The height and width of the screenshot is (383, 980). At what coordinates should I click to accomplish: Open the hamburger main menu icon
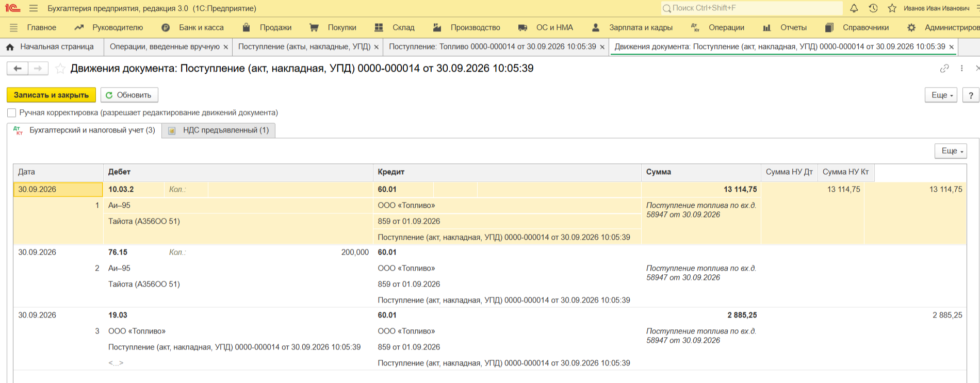click(34, 8)
